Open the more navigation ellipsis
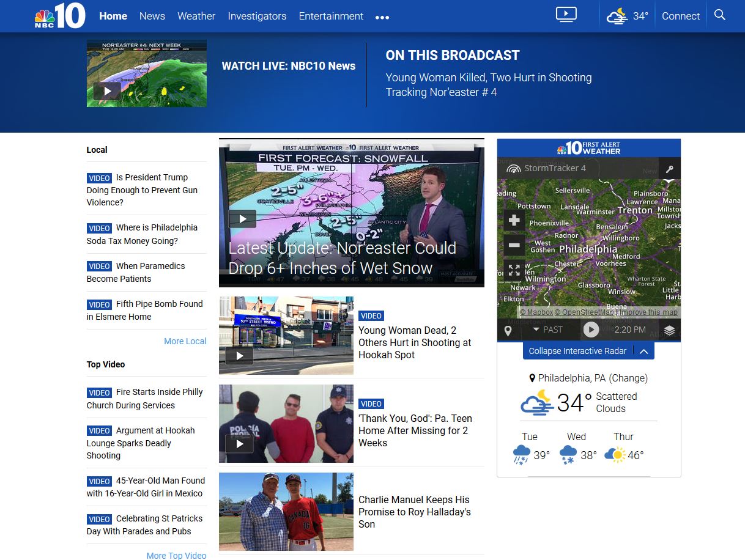 pyautogui.click(x=382, y=17)
